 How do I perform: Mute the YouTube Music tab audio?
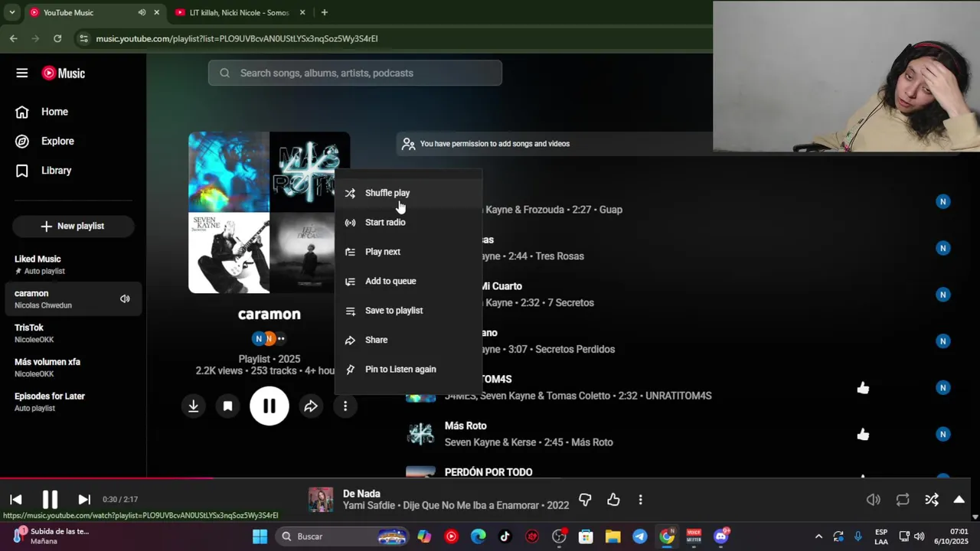click(142, 12)
